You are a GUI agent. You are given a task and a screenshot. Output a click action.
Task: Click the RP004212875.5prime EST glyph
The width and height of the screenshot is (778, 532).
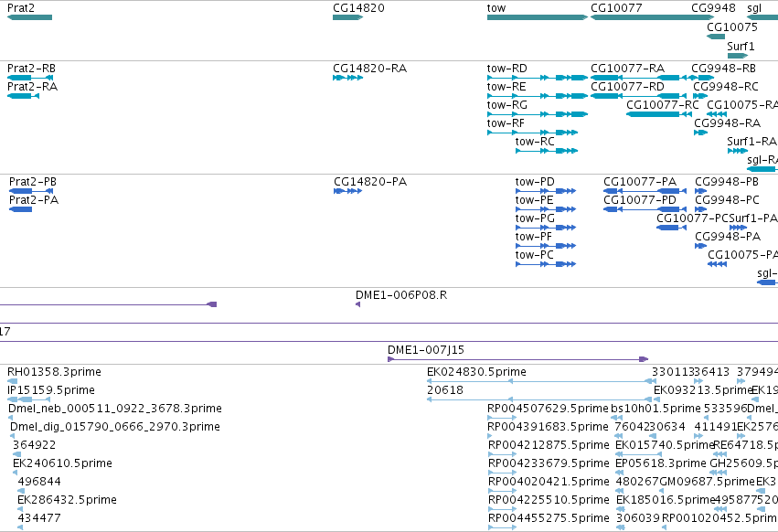point(502,454)
